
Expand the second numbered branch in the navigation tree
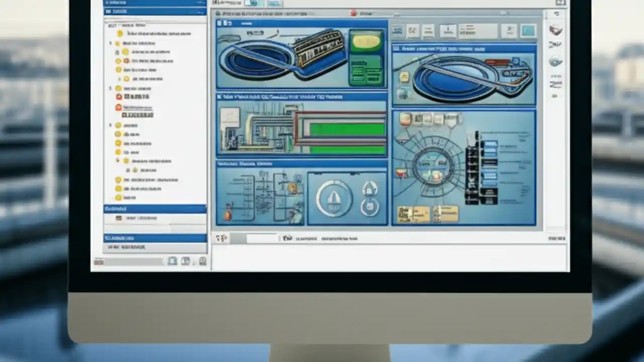click(x=111, y=88)
